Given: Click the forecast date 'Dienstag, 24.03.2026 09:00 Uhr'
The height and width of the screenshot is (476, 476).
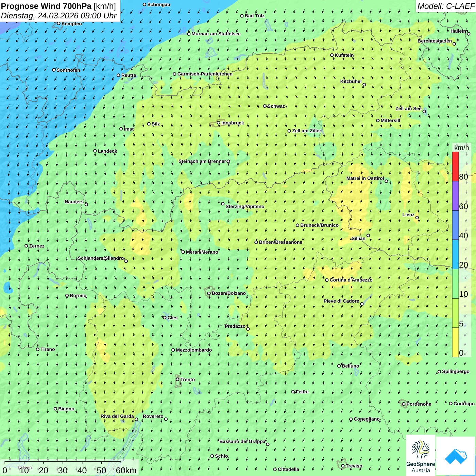Looking at the screenshot, I should pyautogui.click(x=58, y=16).
